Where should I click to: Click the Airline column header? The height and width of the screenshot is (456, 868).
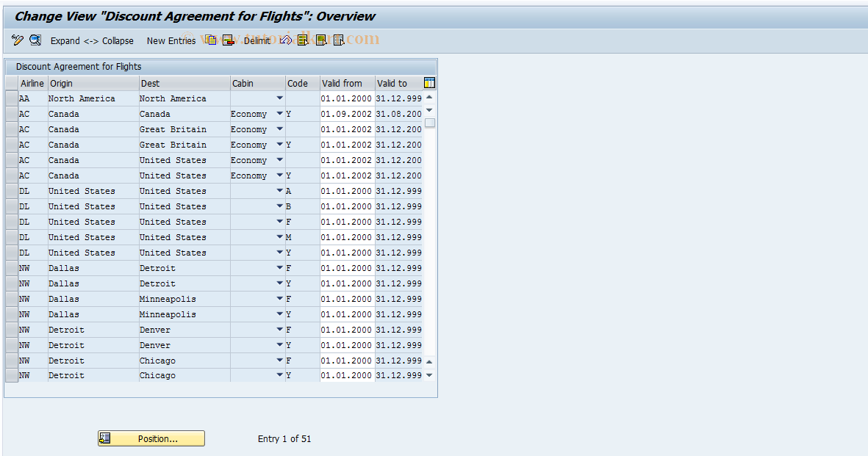click(x=32, y=83)
